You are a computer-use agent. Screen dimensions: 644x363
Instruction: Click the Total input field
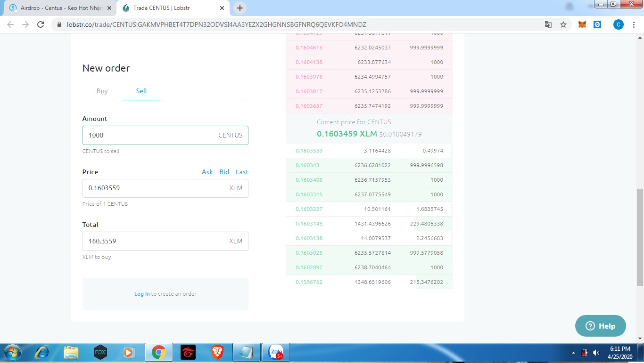pyautogui.click(x=165, y=241)
